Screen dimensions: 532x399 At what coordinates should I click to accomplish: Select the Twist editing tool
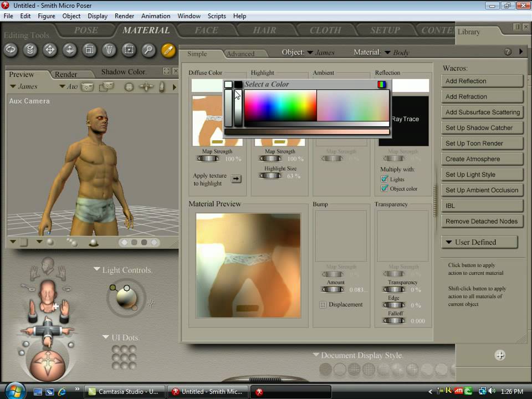click(x=30, y=50)
